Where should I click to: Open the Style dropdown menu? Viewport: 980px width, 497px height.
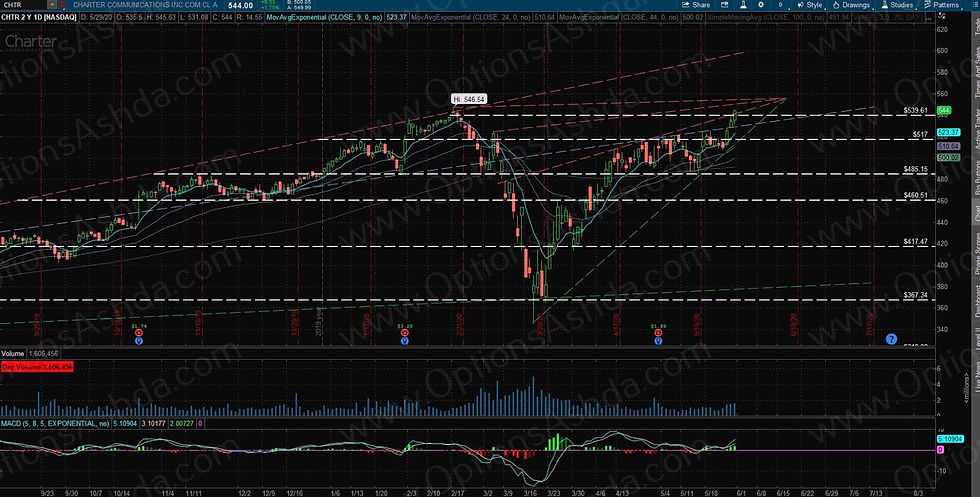(x=810, y=5)
